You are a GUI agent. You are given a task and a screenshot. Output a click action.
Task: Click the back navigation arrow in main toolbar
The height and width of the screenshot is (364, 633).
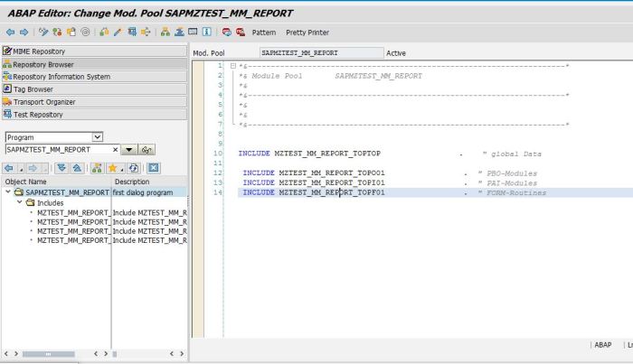tap(9, 33)
